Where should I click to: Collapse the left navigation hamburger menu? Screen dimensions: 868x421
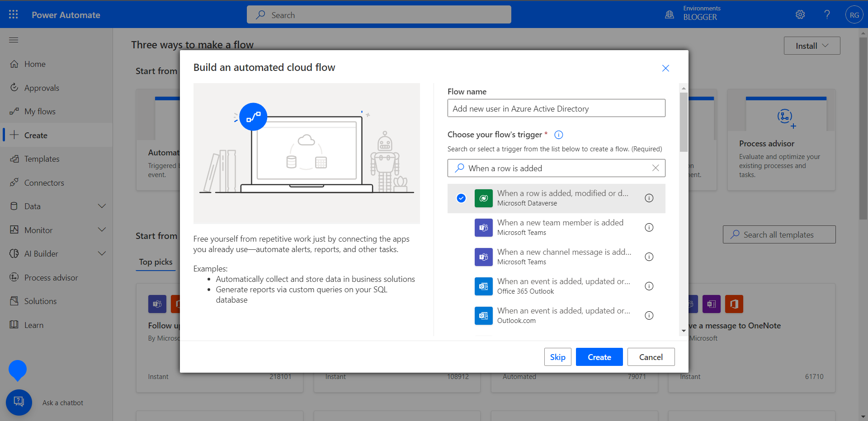(x=14, y=40)
